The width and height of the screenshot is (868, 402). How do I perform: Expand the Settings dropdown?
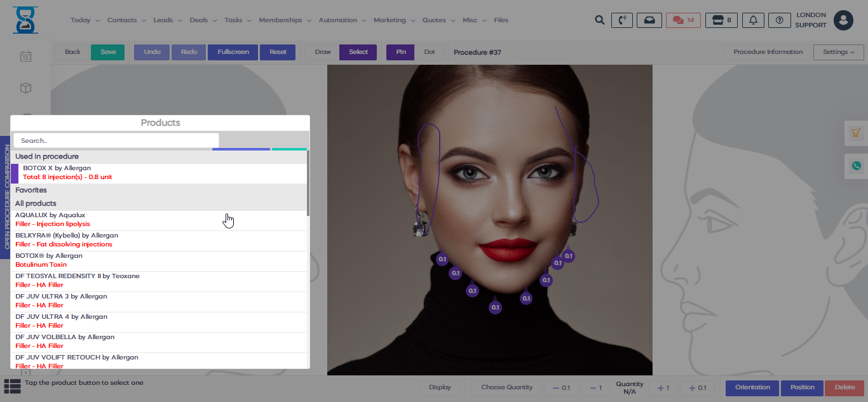(838, 52)
